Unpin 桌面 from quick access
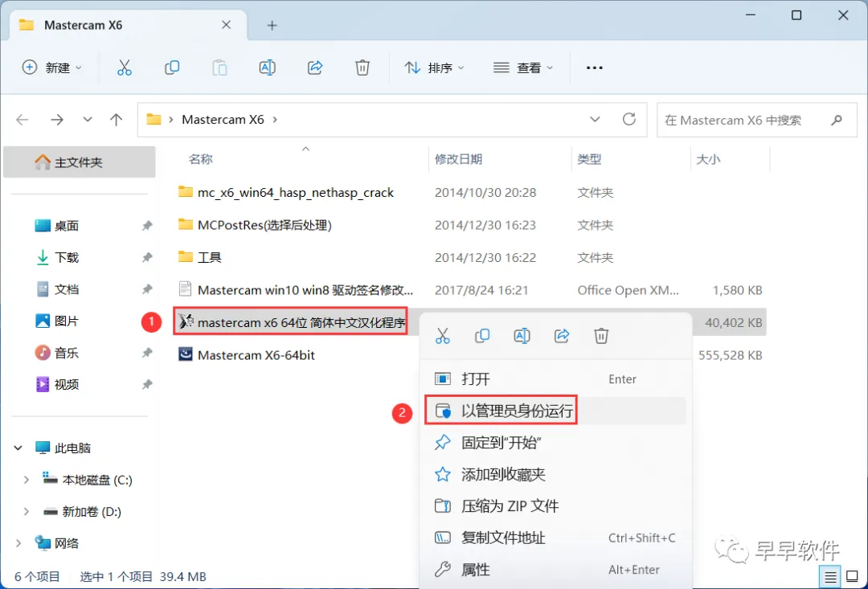 click(x=147, y=225)
